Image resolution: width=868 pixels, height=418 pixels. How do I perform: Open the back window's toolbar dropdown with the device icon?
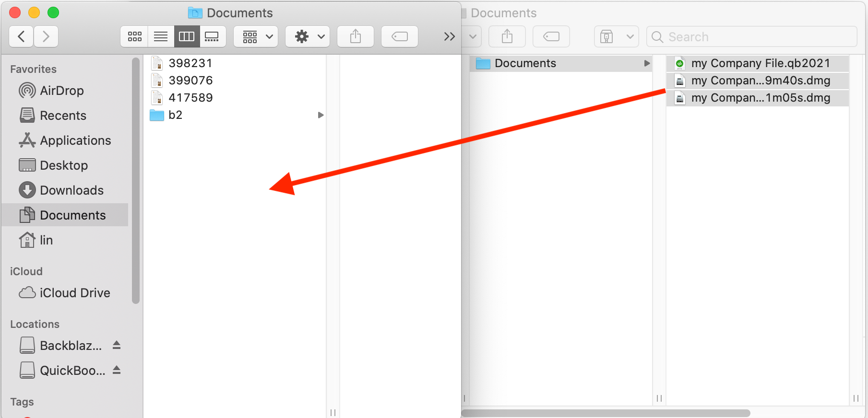point(616,36)
